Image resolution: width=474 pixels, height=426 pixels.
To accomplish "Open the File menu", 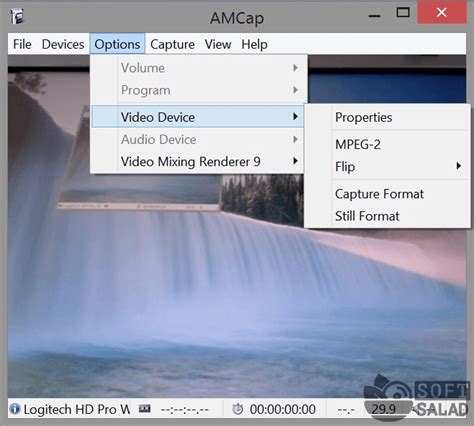I will point(22,44).
